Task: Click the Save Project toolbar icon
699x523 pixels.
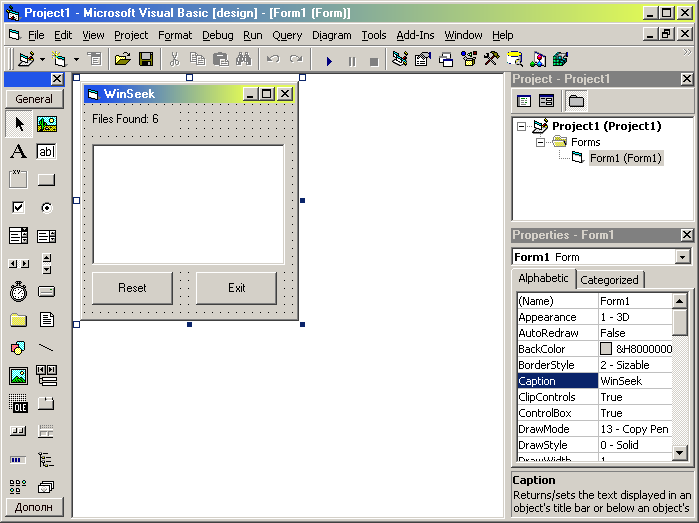Action: [x=146, y=59]
